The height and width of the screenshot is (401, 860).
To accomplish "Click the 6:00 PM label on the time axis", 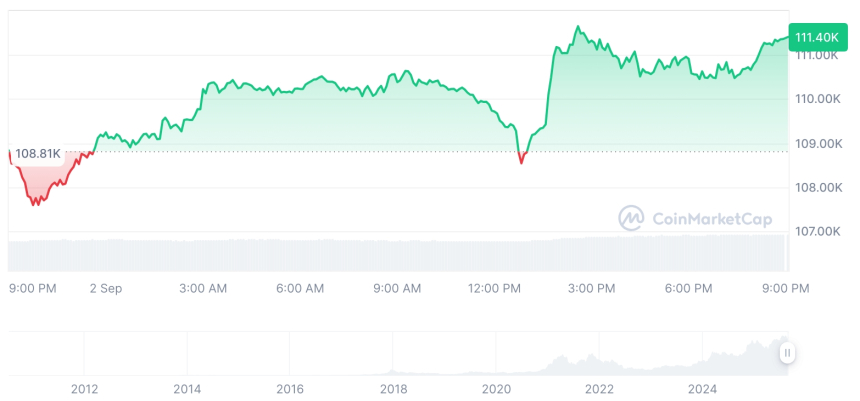I will [688, 288].
